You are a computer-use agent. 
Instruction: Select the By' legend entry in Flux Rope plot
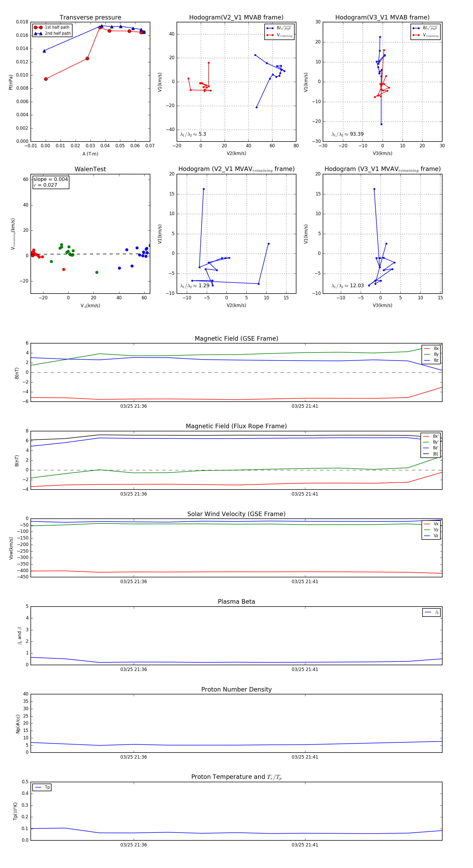click(431, 442)
